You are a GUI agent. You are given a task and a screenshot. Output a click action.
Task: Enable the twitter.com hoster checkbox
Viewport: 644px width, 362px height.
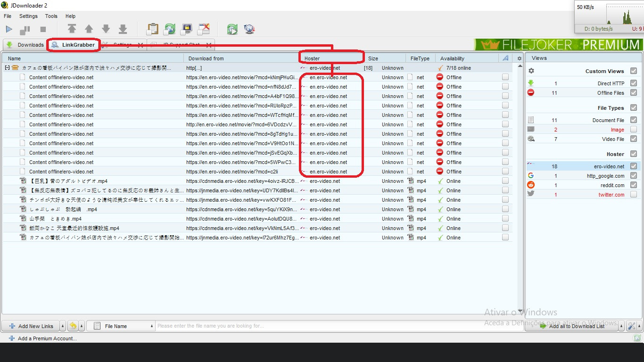click(x=634, y=194)
